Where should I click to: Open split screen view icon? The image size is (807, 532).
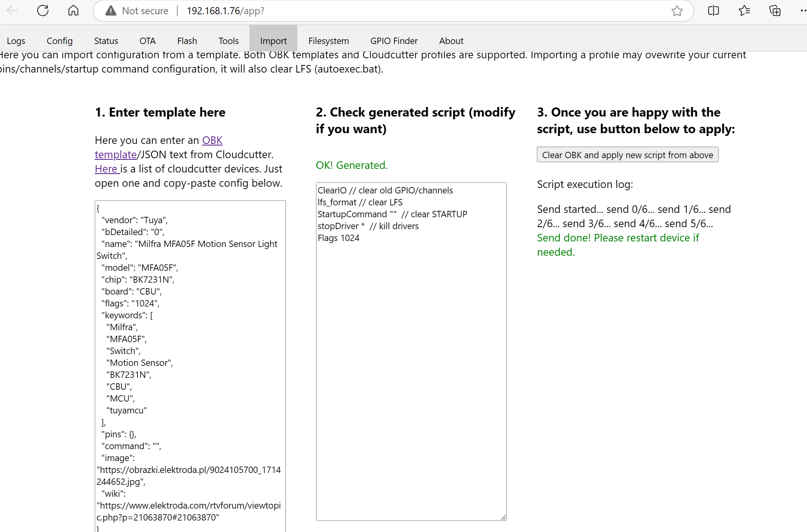point(713,11)
